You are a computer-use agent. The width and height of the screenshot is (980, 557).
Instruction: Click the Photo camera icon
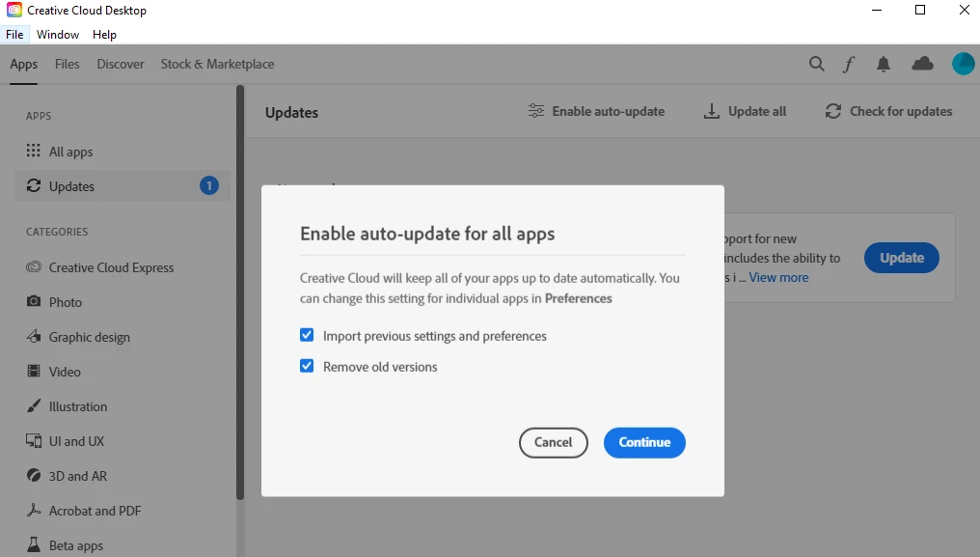coord(33,301)
